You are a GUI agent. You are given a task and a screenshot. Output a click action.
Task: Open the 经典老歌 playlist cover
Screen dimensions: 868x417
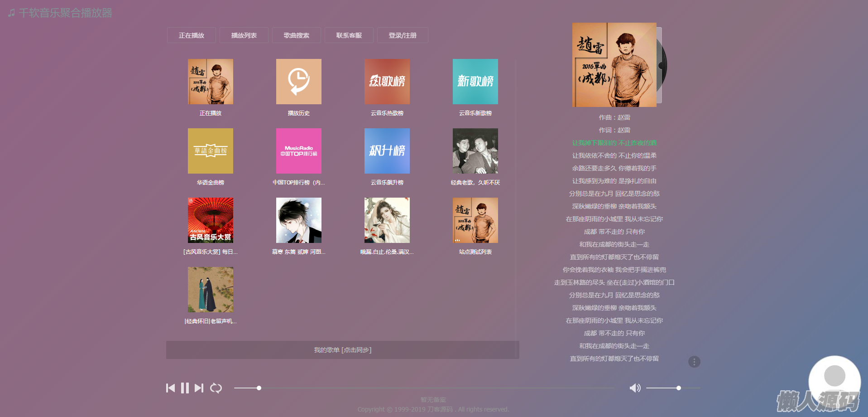(x=475, y=151)
